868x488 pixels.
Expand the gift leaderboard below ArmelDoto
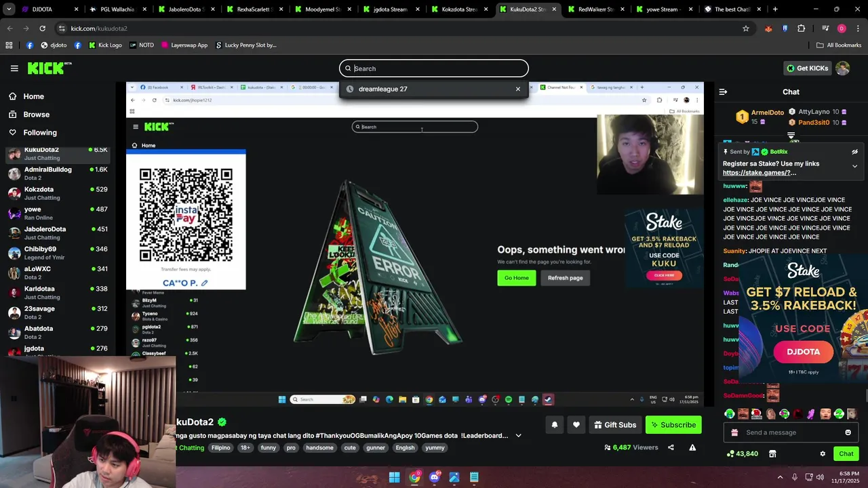tap(791, 136)
